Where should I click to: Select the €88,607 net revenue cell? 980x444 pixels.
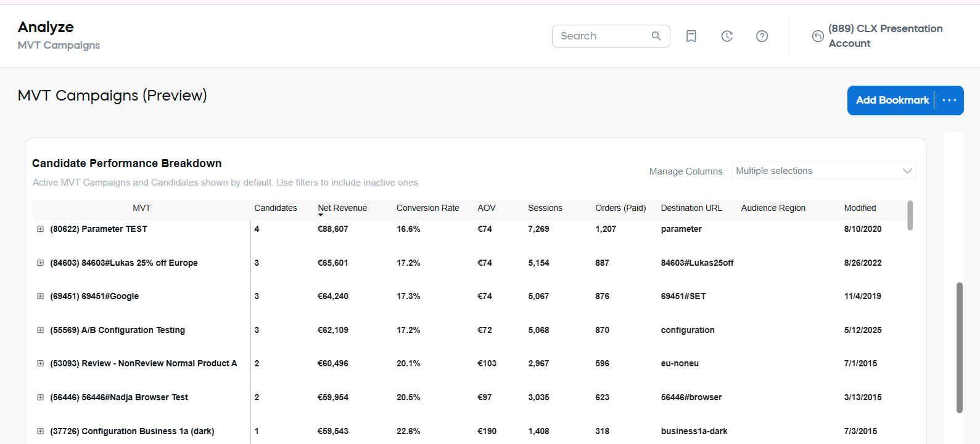333,229
